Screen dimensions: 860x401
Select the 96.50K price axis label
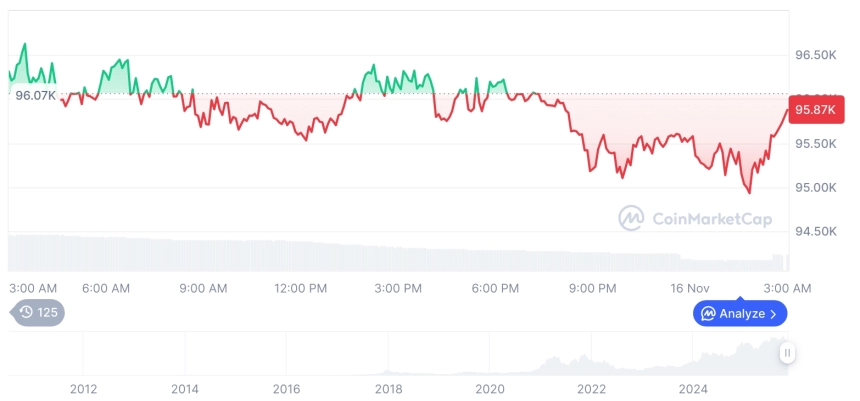point(815,55)
